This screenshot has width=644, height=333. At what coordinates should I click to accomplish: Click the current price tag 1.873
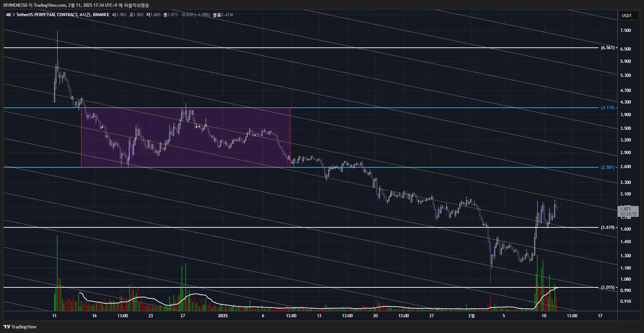[x=625, y=209]
